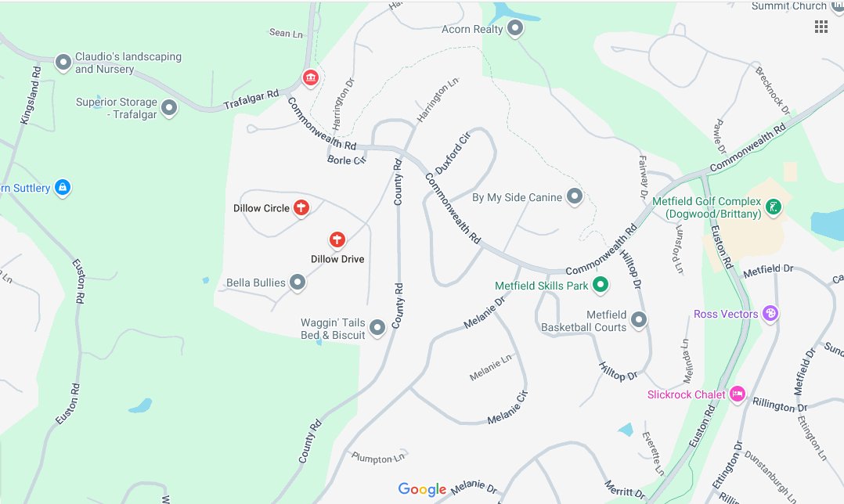Select the Dillow Drive red church marker
The image size is (844, 504).
(x=337, y=239)
